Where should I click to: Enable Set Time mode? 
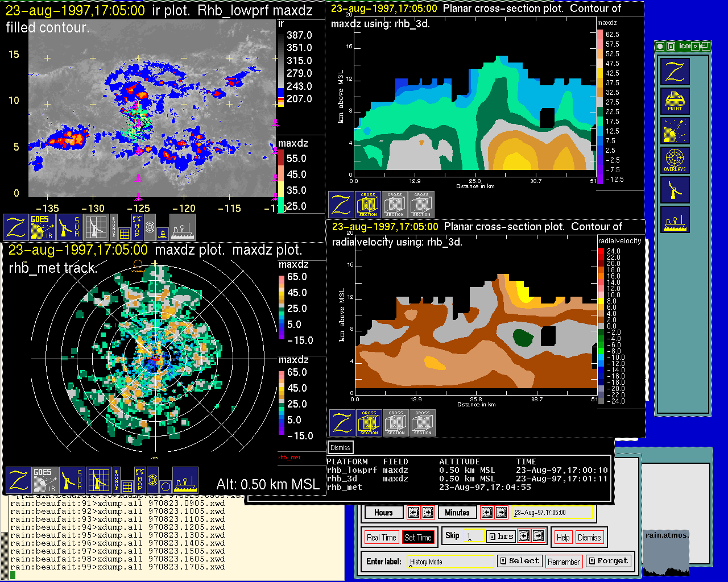point(418,537)
